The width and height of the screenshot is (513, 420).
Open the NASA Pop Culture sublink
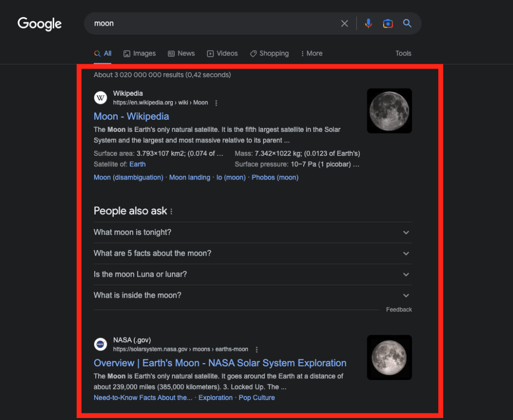pyautogui.click(x=256, y=398)
